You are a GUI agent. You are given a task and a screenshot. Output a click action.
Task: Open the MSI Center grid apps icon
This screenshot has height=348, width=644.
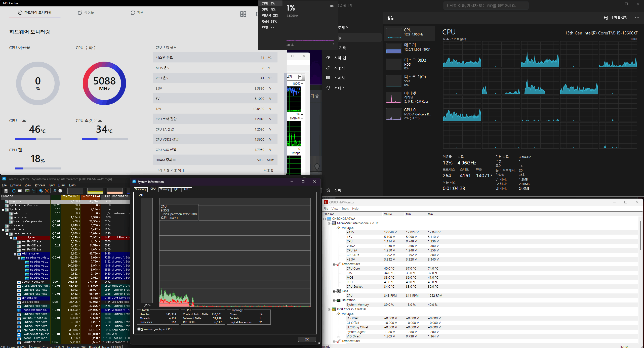(x=243, y=14)
